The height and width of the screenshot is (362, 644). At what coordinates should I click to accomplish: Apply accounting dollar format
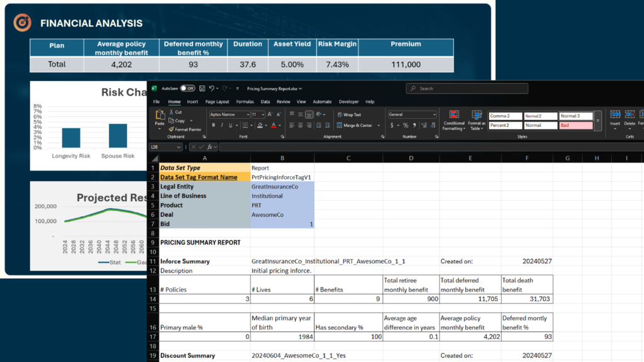click(392, 125)
